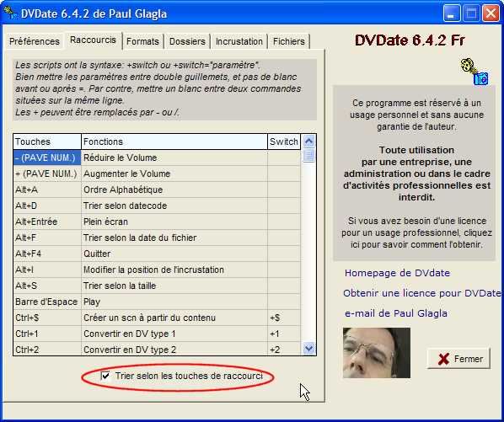The width and height of the screenshot is (504, 422).
Task: Click the scroll up arrow of shortcuts list
Action: click(309, 142)
